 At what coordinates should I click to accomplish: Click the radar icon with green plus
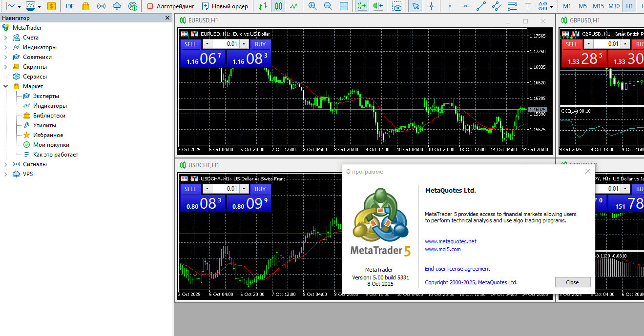[x=133, y=6]
